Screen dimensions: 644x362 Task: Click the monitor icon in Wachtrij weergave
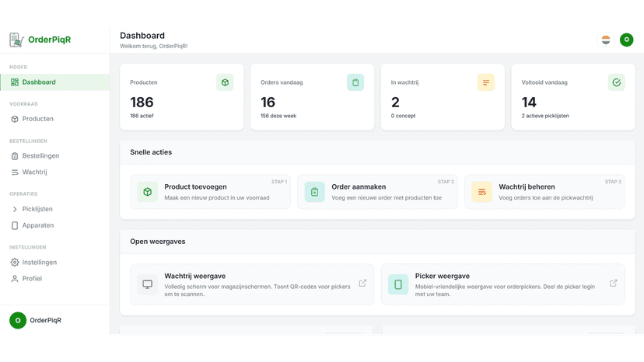coord(148,284)
